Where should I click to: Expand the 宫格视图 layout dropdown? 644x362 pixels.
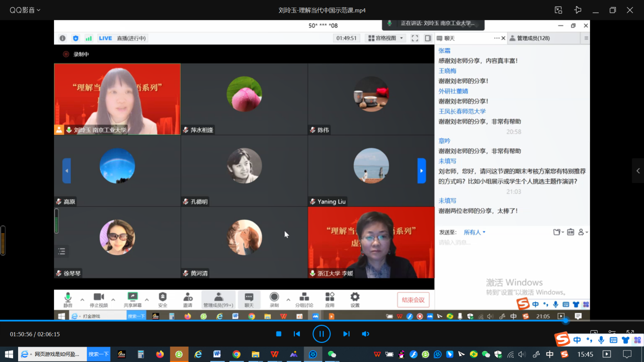[386, 38]
